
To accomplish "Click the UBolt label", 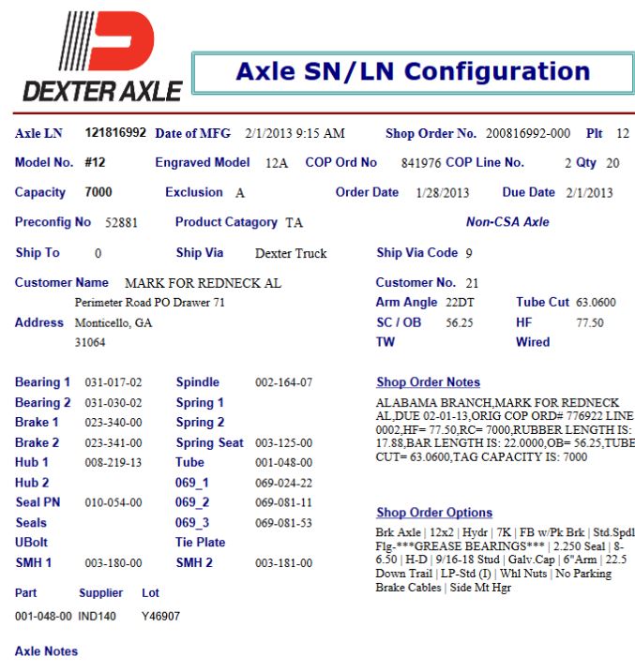I will point(31,542).
